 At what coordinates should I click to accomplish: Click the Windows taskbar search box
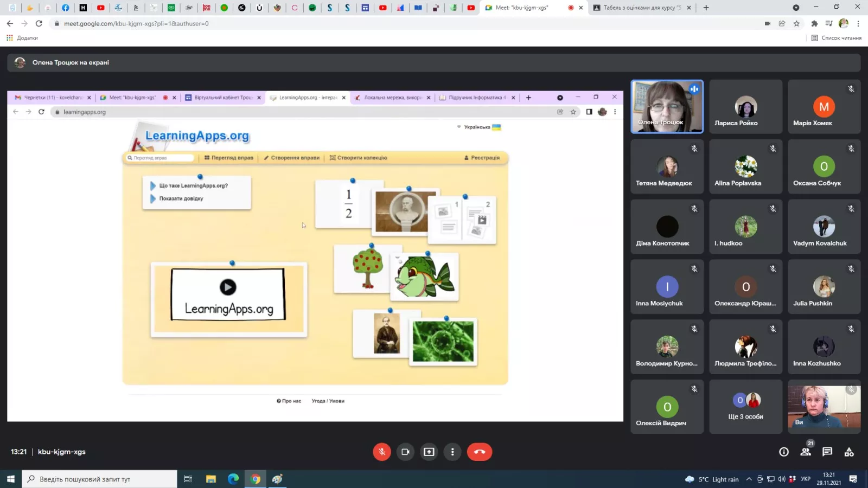click(x=100, y=479)
